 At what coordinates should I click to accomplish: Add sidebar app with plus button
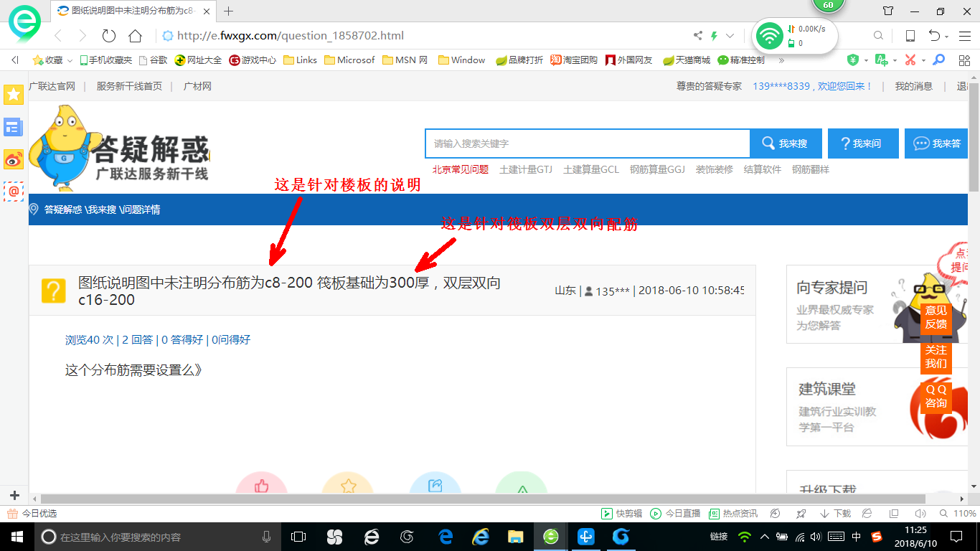coord(14,496)
